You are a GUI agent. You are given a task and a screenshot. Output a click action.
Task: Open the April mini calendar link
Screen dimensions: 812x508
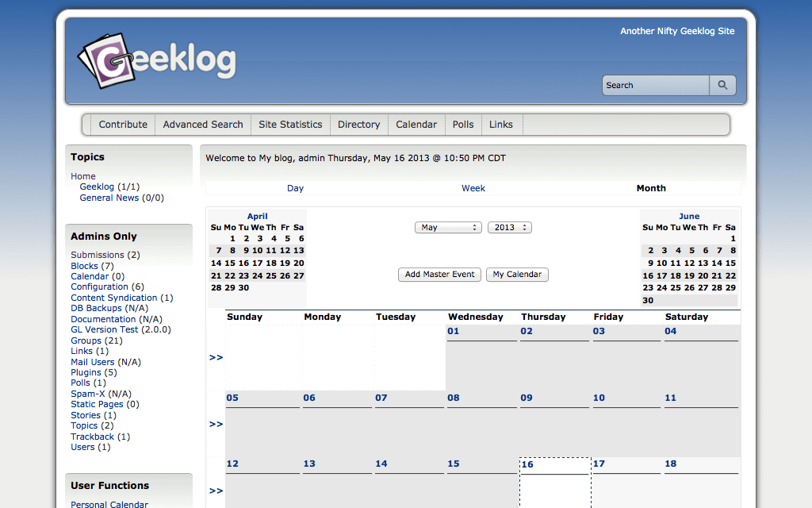tap(257, 216)
